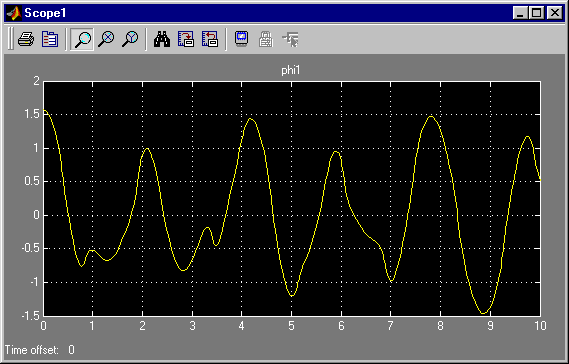
Task: Minimize the Scope1 window
Action: 521,13
